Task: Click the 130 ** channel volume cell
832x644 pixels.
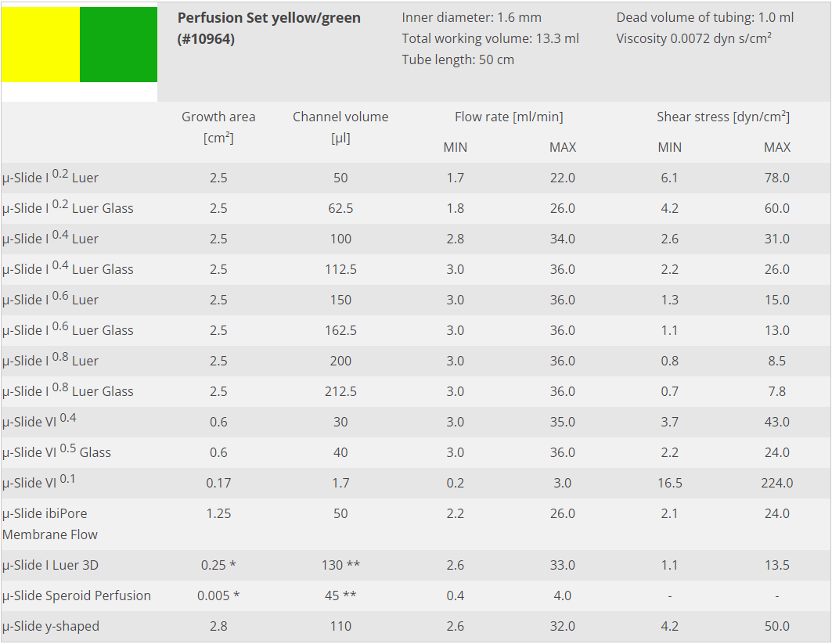Action: click(340, 565)
